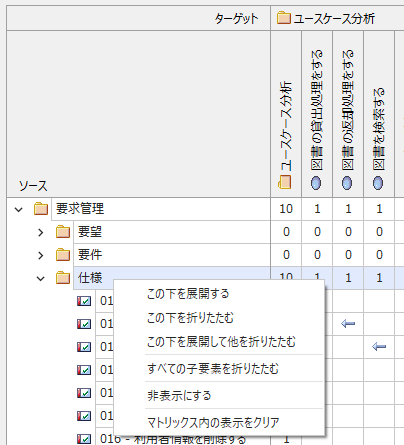Click the 016 requirement item icon
The image size is (404, 445).
click(84, 439)
